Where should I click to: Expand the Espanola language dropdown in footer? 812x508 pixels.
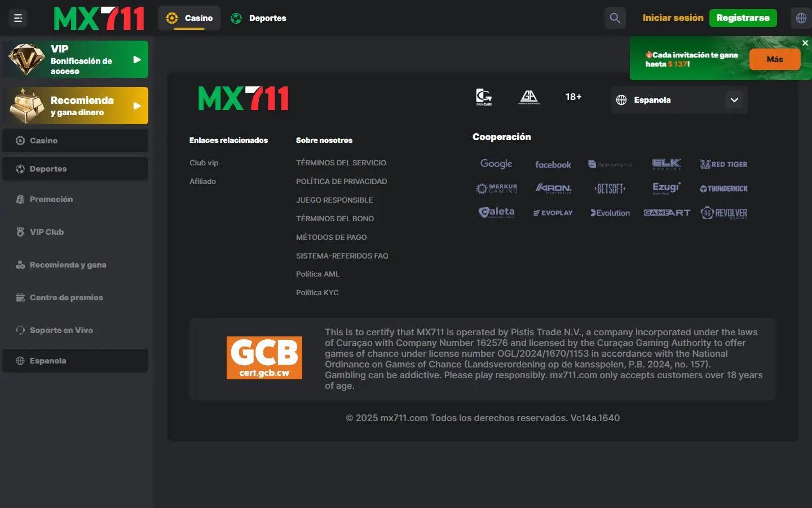point(679,100)
